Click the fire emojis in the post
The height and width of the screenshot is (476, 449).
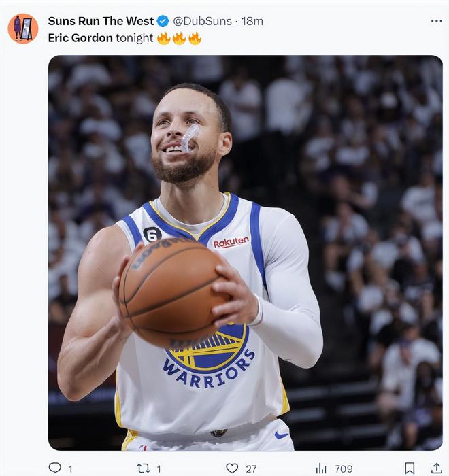(x=179, y=38)
